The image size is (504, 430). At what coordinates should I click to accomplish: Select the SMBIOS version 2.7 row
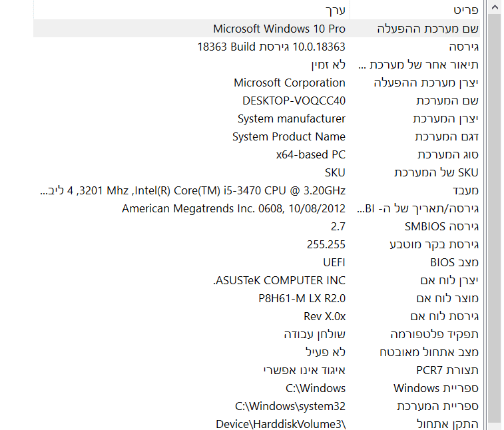pyautogui.click(x=338, y=226)
